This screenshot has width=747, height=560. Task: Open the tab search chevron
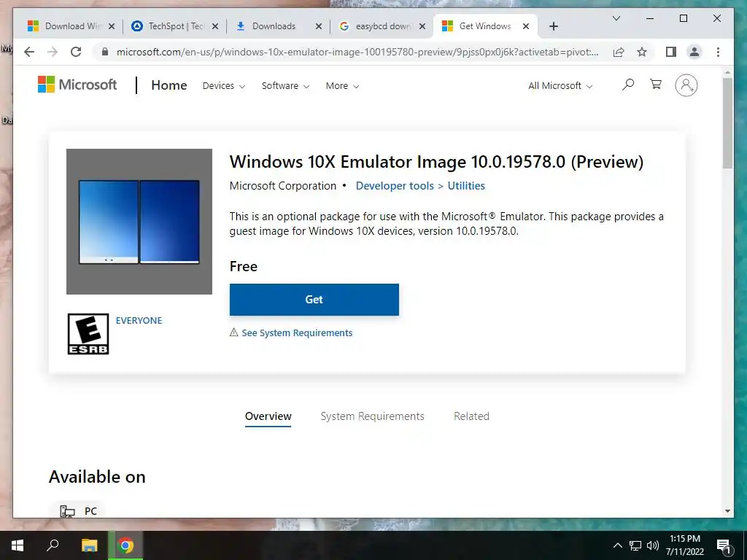tap(616, 18)
